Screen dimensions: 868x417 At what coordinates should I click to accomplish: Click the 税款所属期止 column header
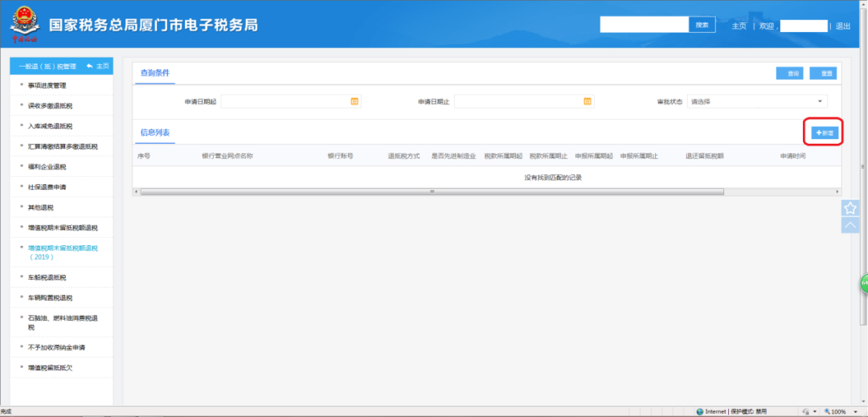pos(549,156)
